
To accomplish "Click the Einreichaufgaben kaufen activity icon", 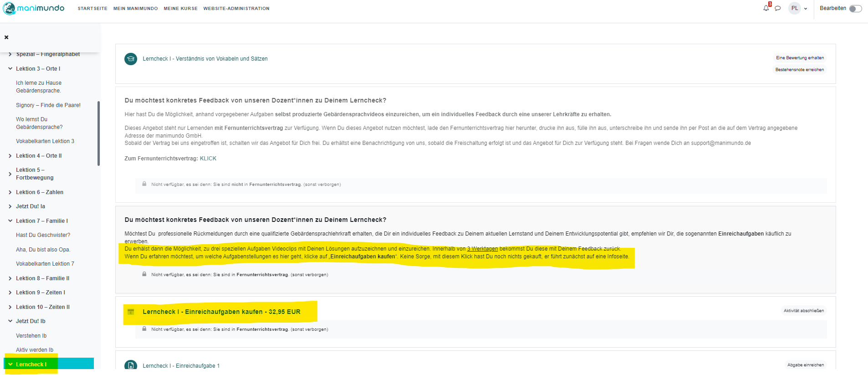I will coord(131,312).
